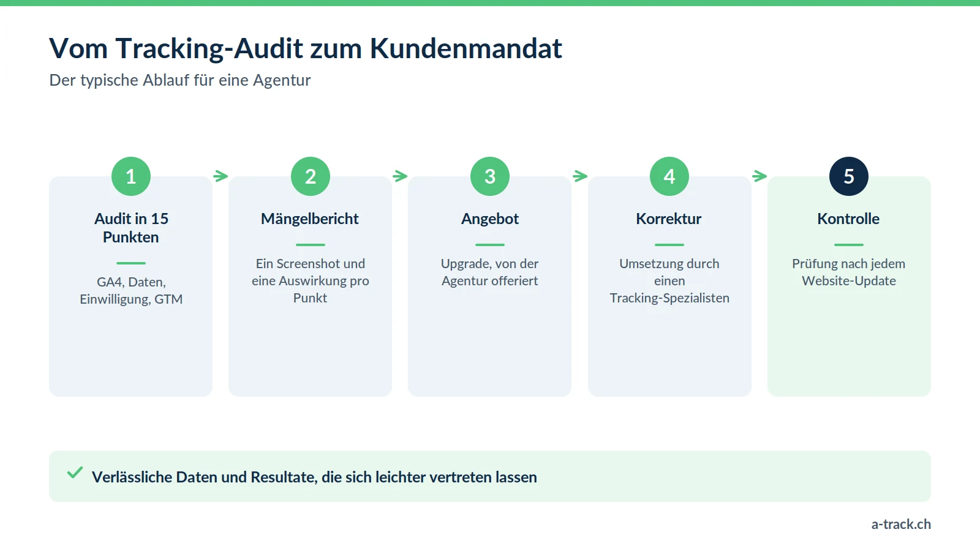
Task: Click the banner text 'Verlässliche Daten und Resultate'
Action: click(x=204, y=477)
